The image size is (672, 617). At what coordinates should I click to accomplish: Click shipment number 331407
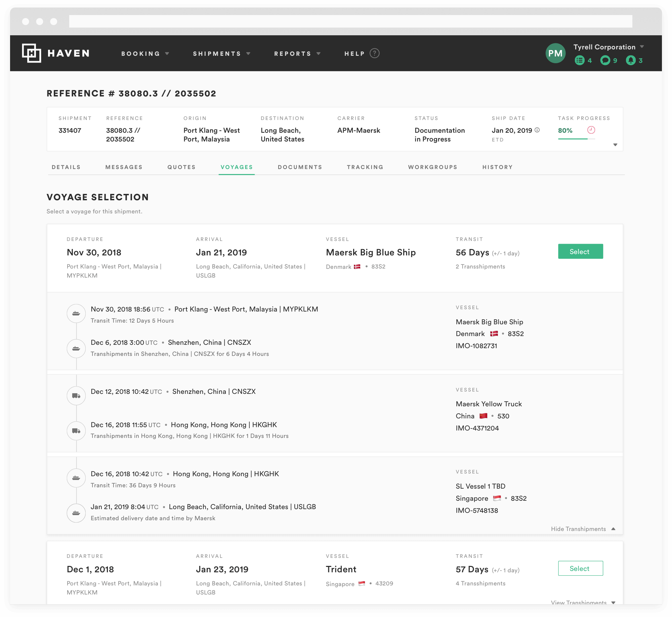[x=70, y=130]
